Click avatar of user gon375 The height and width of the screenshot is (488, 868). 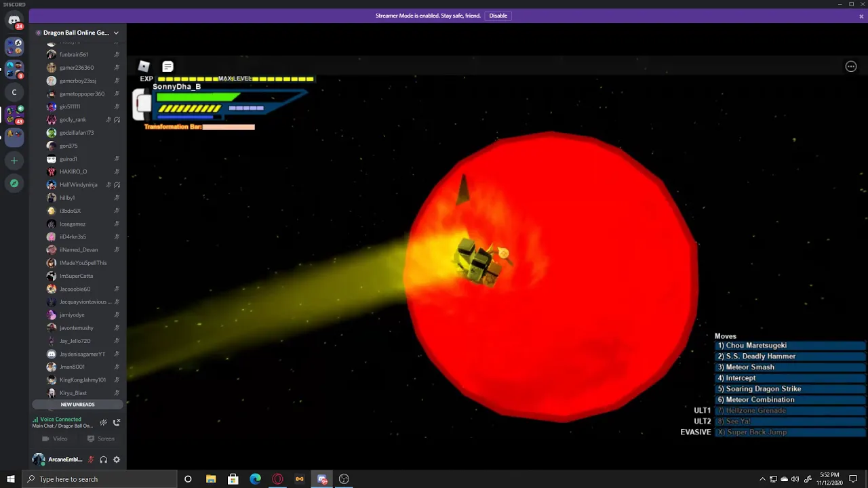52,146
